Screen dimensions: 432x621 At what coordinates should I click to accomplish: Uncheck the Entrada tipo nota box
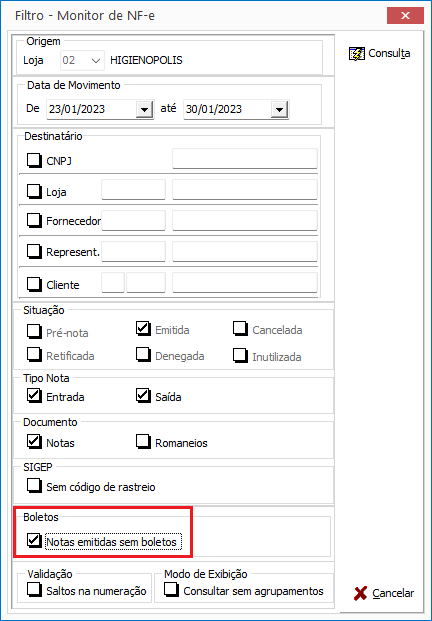tap(34, 396)
